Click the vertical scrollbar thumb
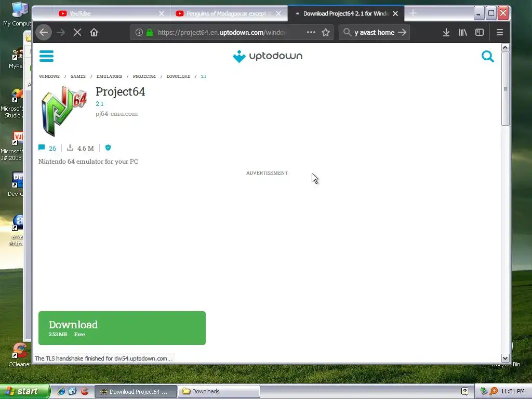The image size is (532, 399). 505,89
